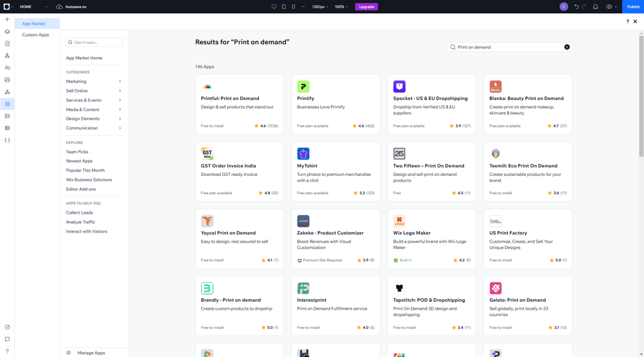The height and width of the screenshot is (357, 644).
Task: Click the Publish button
Action: point(633,6)
